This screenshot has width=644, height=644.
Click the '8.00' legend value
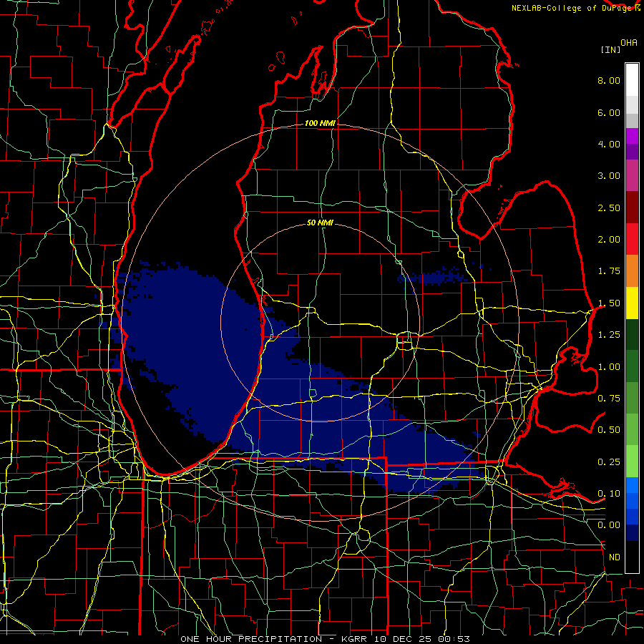[x=609, y=80]
